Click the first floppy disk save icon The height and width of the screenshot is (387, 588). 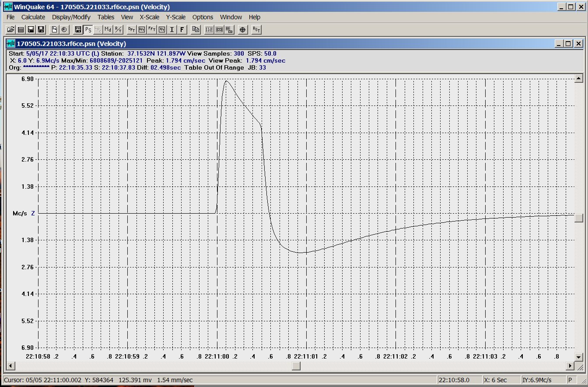point(31,29)
